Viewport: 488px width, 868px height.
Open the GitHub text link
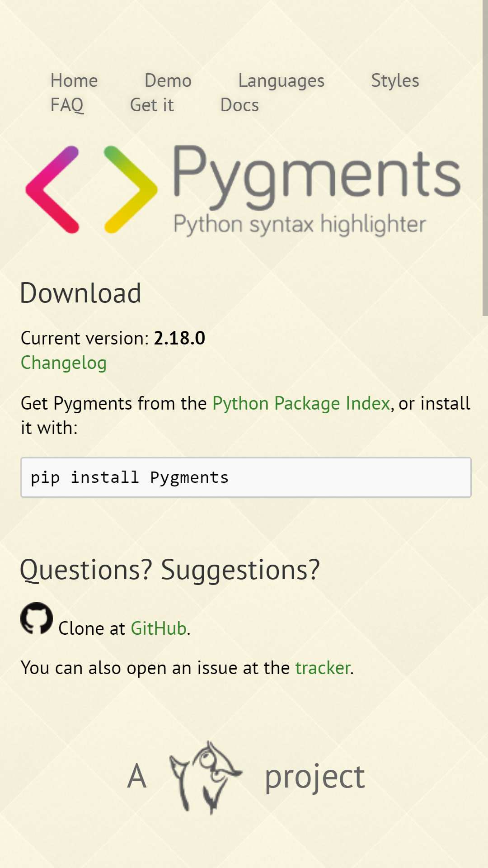(159, 628)
